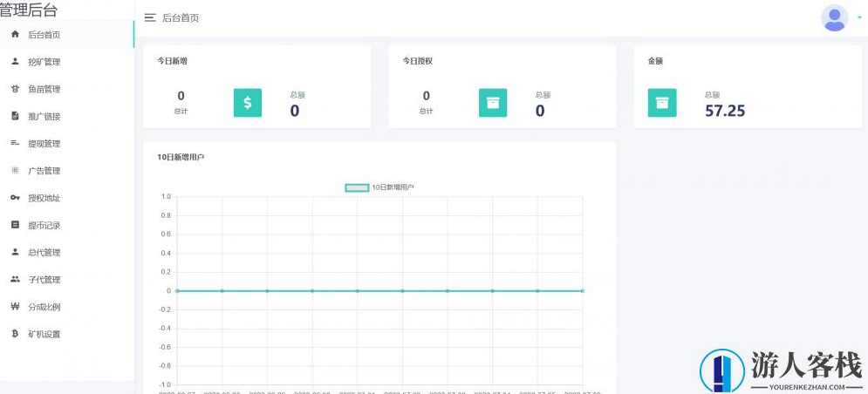Click the 后台首页 header breadcrumb
The image size is (868, 394).
pyautogui.click(x=181, y=17)
